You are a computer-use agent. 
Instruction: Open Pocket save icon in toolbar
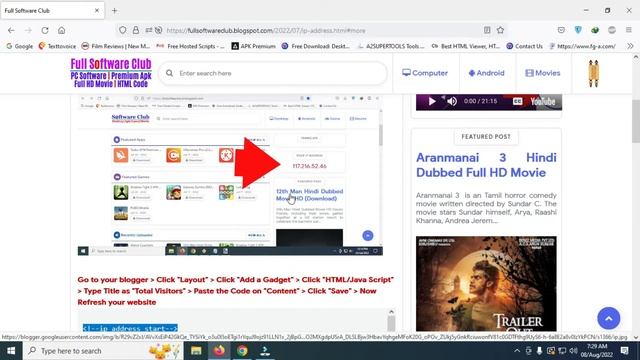pyautogui.click(x=561, y=30)
